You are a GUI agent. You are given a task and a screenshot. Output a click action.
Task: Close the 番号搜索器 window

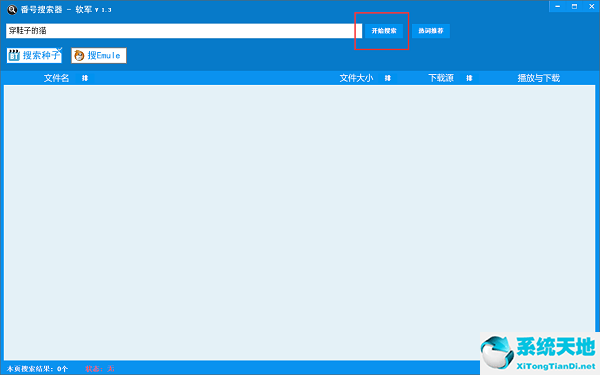591,7
